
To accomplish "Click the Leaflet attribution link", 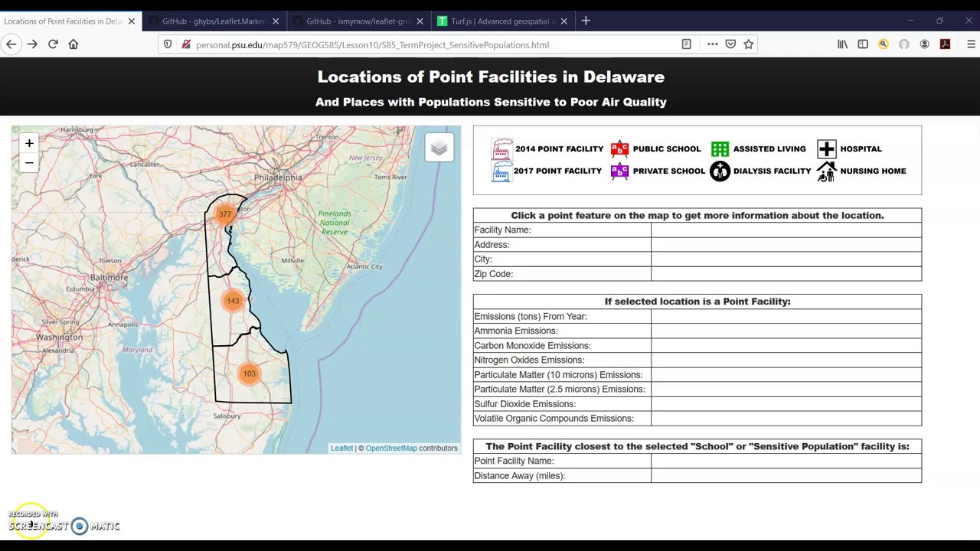I will coord(341,448).
